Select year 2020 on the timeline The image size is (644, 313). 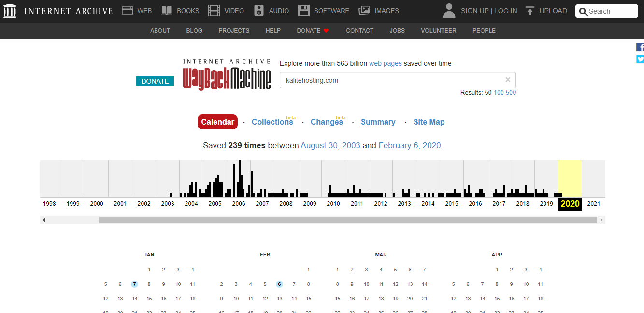tap(570, 204)
